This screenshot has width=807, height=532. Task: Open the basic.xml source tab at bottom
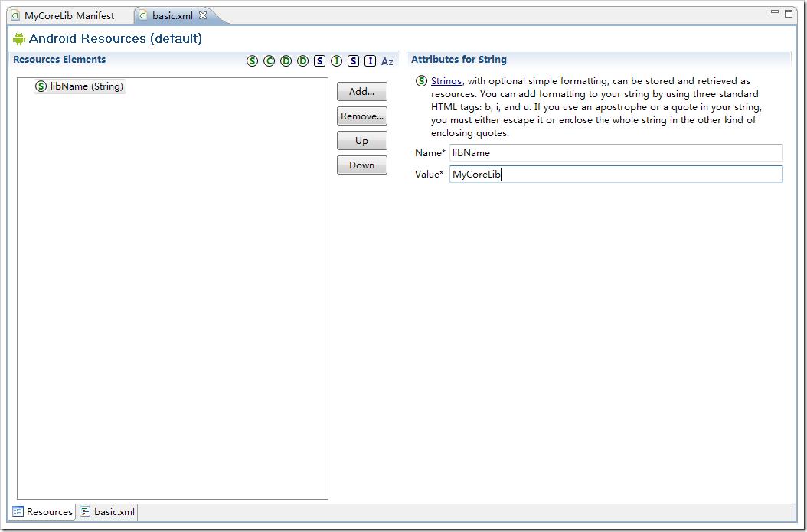(108, 511)
